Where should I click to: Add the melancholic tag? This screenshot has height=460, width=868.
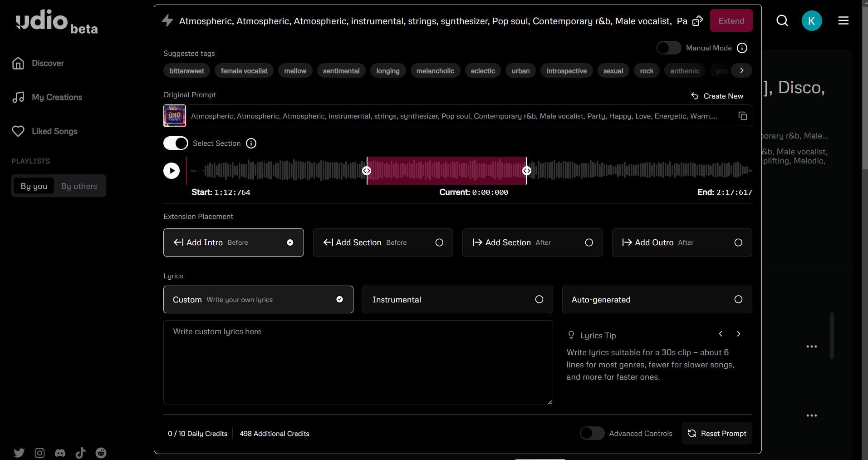[435, 71]
